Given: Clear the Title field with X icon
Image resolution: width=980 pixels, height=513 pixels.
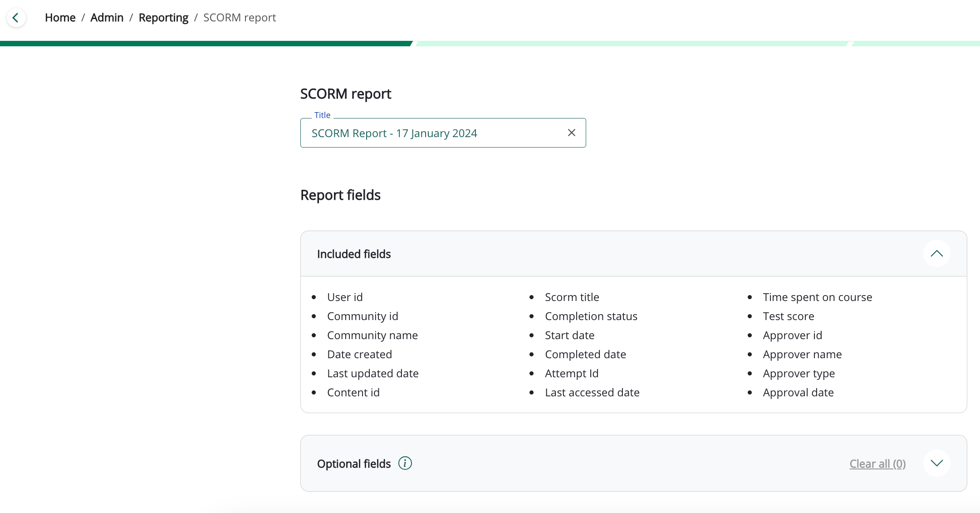Looking at the screenshot, I should click(571, 133).
